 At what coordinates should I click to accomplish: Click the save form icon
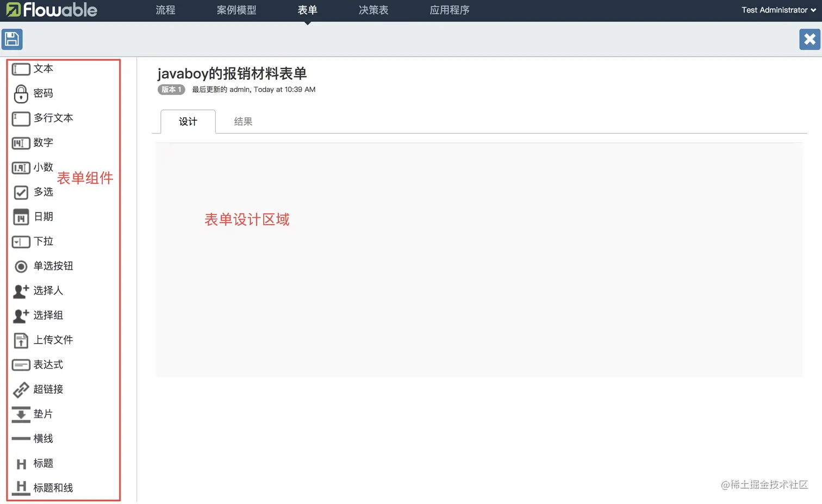click(11, 39)
